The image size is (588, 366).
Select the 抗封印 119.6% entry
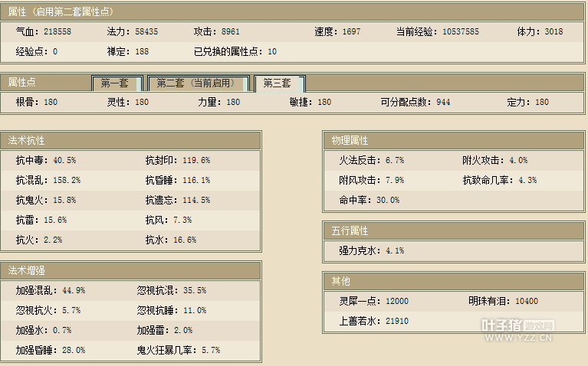point(177,161)
